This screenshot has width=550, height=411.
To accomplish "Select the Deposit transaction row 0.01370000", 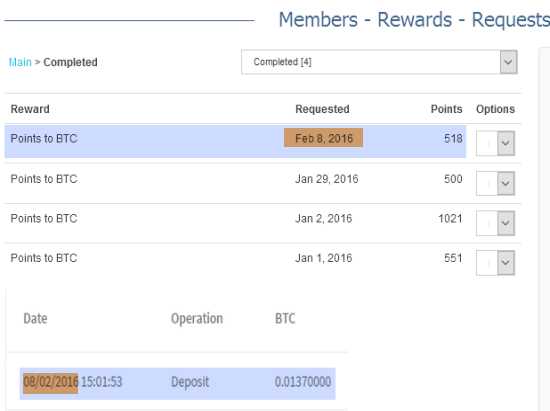I will [178, 383].
